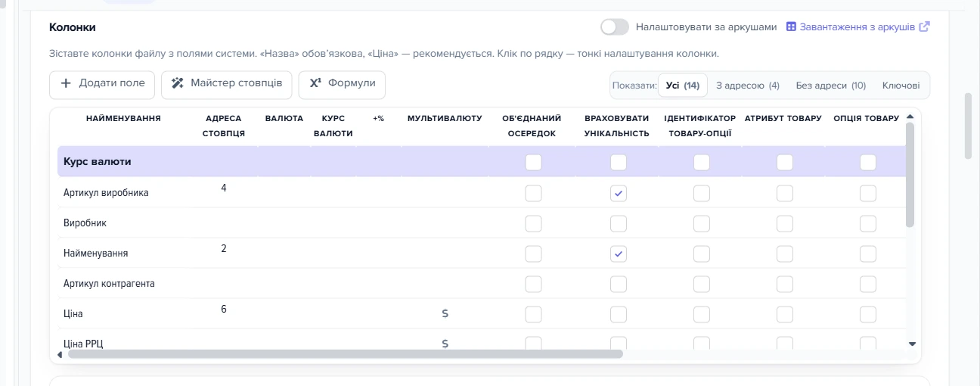The height and width of the screenshot is (386, 980).
Task: Click the Ідентифікатор товару-опції column header
Action: pyautogui.click(x=700, y=126)
